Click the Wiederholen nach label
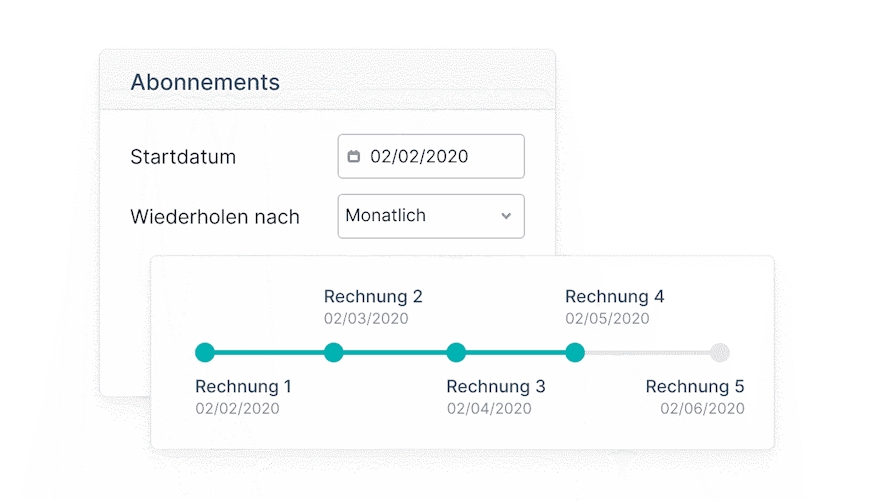Image resolution: width=875 pixels, height=500 pixels. (x=215, y=217)
